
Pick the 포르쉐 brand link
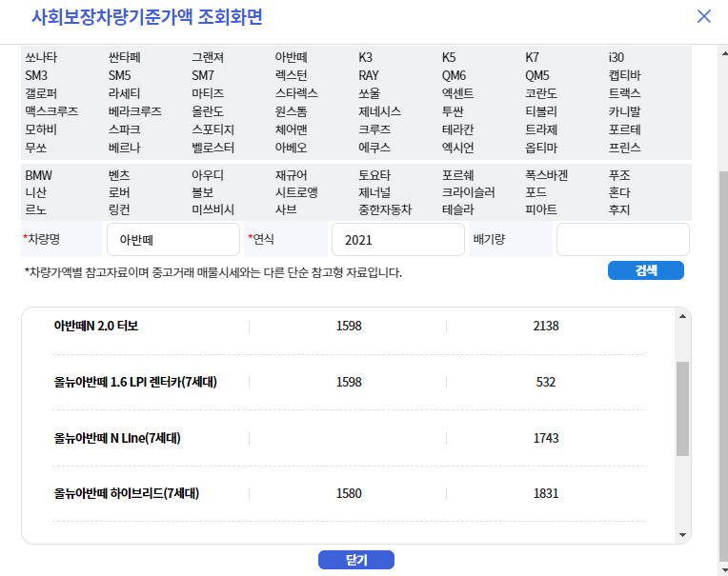point(457,175)
